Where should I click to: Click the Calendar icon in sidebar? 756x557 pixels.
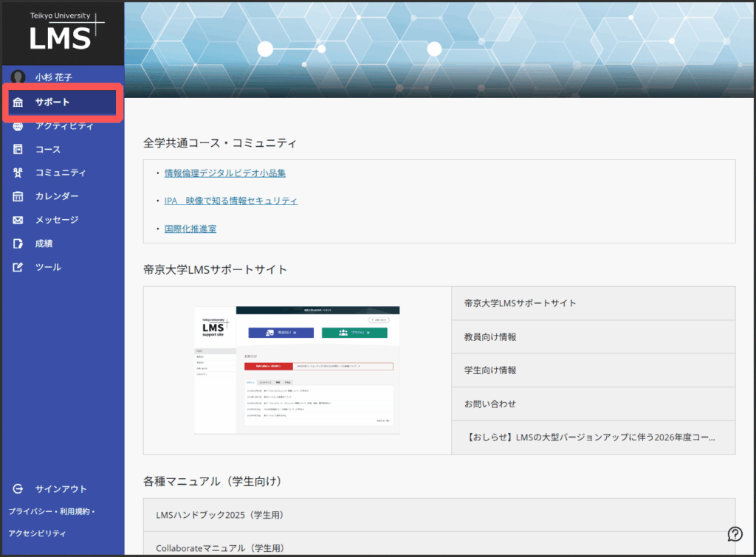coord(18,196)
